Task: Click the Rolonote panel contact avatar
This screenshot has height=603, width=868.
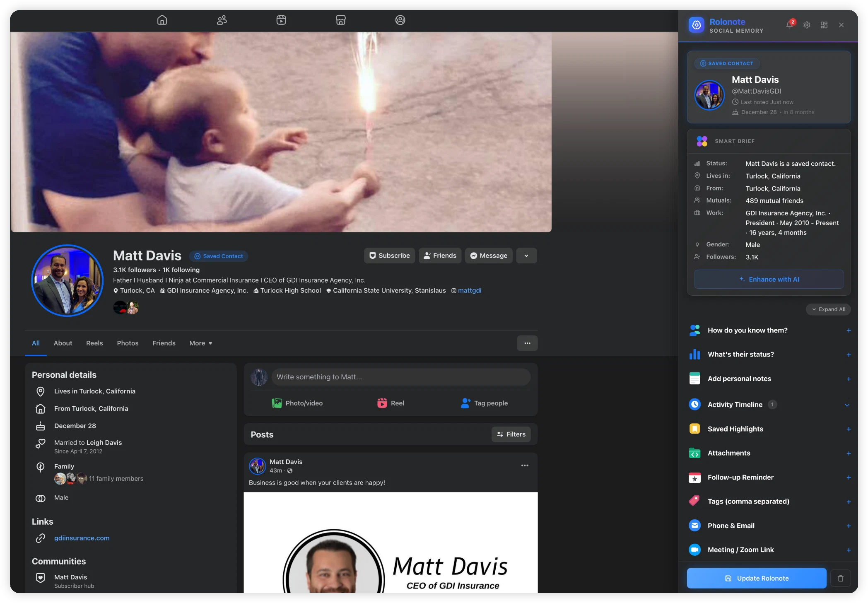Action: coord(709,95)
